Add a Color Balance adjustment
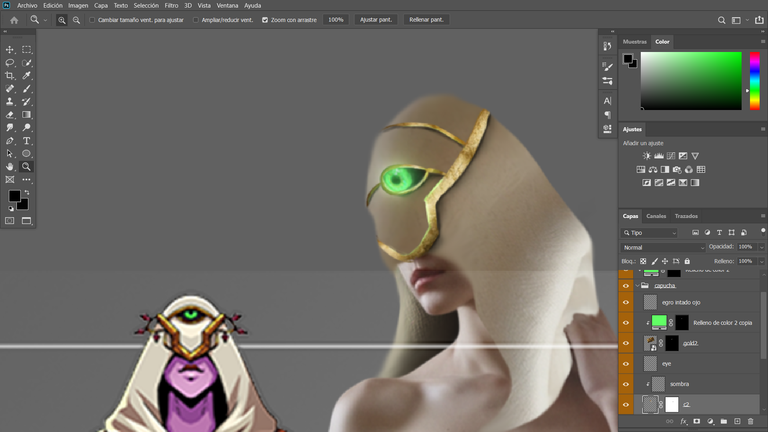The image size is (768, 432). point(653,169)
